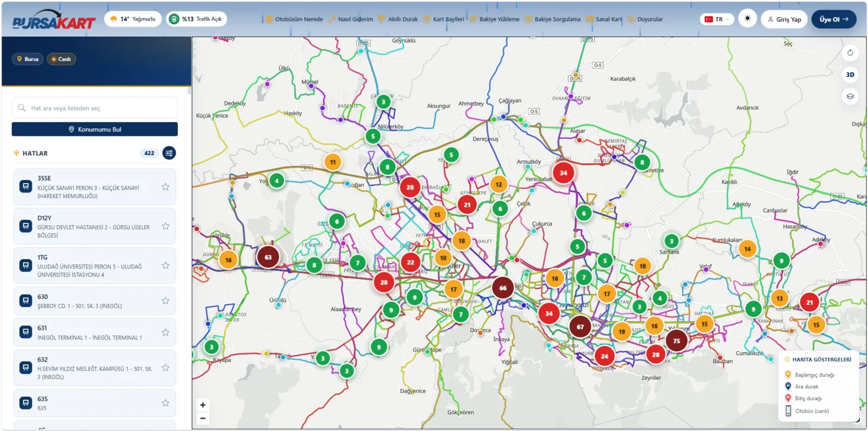This screenshot has width=868, height=431.
Task: Open the 75 stops map cluster
Action: pos(677,340)
